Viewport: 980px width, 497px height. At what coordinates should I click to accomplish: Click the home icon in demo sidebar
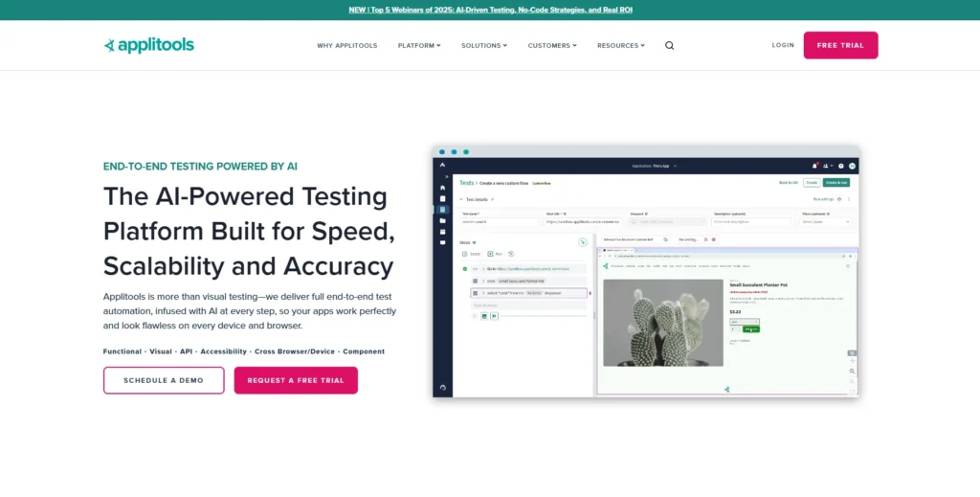pyautogui.click(x=442, y=188)
